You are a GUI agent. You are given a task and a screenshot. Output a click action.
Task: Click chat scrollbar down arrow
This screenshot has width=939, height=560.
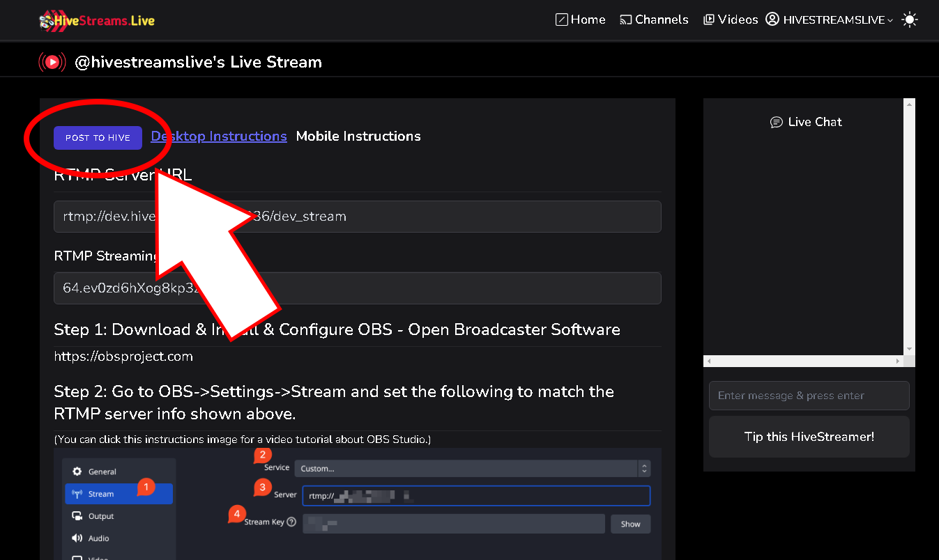(x=909, y=349)
